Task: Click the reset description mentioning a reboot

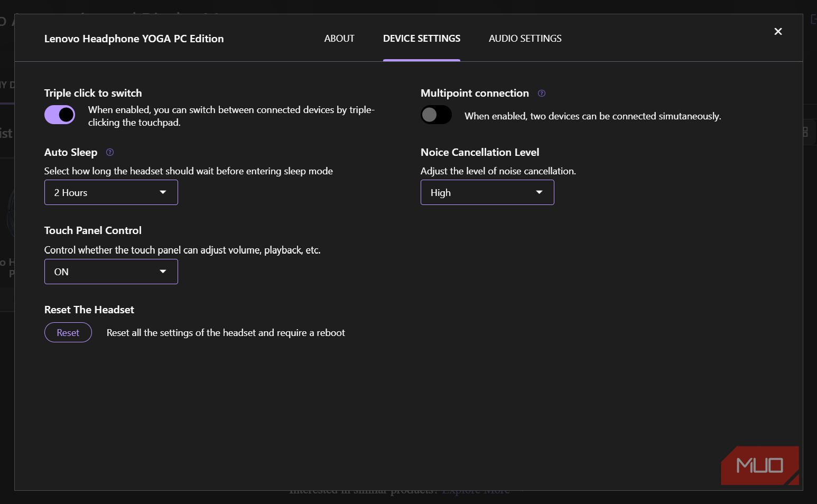Action: pyautogui.click(x=226, y=333)
